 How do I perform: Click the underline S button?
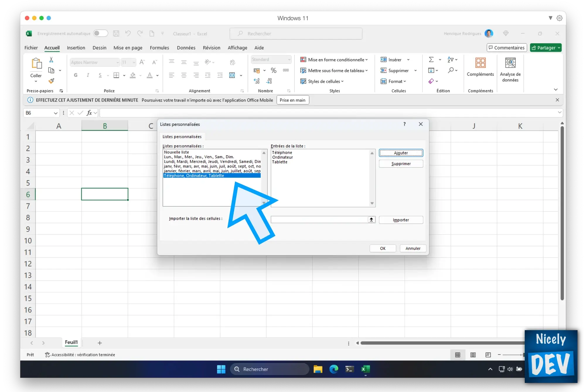coord(100,75)
